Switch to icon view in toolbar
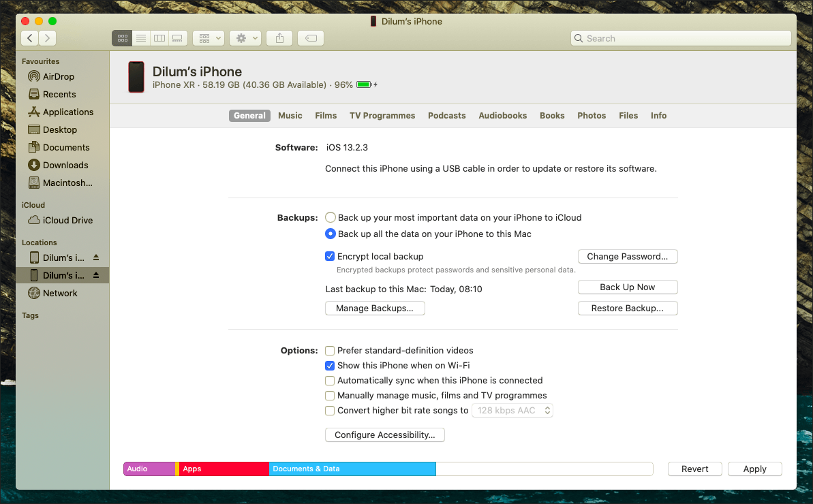This screenshot has height=504, width=813. pos(123,38)
